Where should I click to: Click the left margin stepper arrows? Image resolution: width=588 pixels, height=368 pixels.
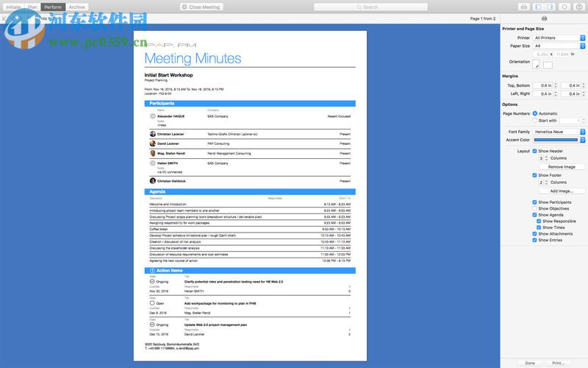click(556, 94)
